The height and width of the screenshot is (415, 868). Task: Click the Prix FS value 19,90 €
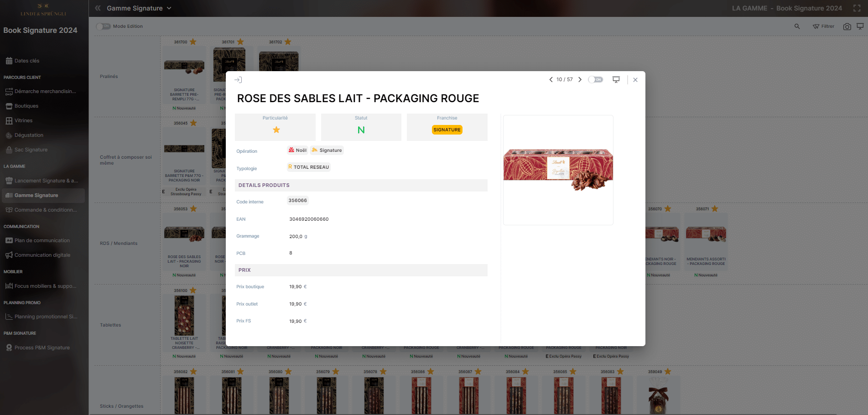tap(298, 322)
